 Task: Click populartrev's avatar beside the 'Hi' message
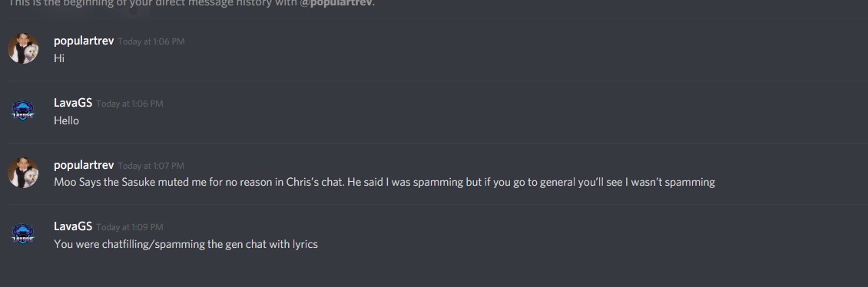(x=23, y=48)
